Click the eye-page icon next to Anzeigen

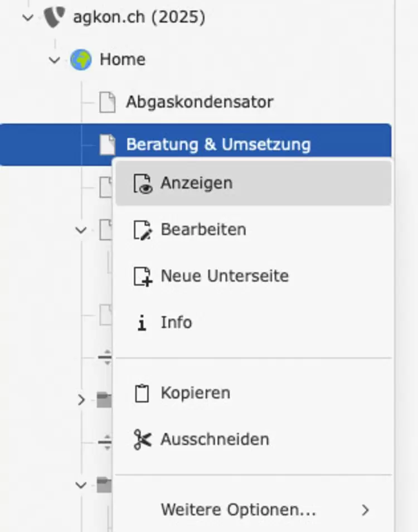pyautogui.click(x=142, y=183)
